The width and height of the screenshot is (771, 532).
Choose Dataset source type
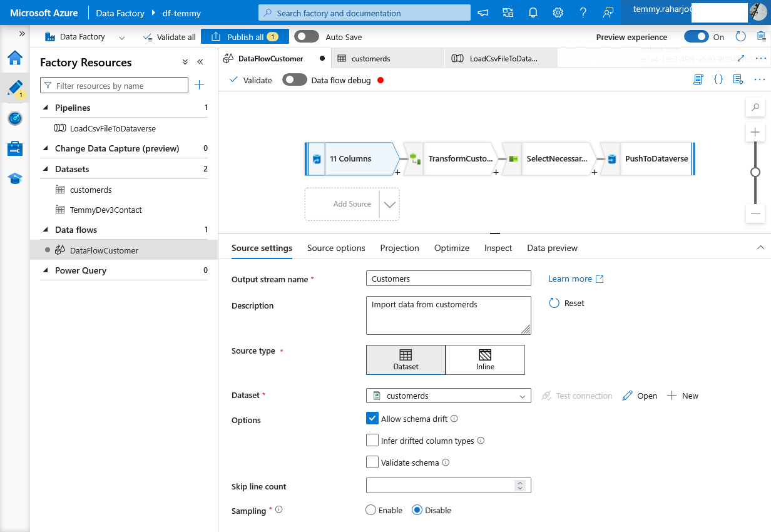point(406,360)
